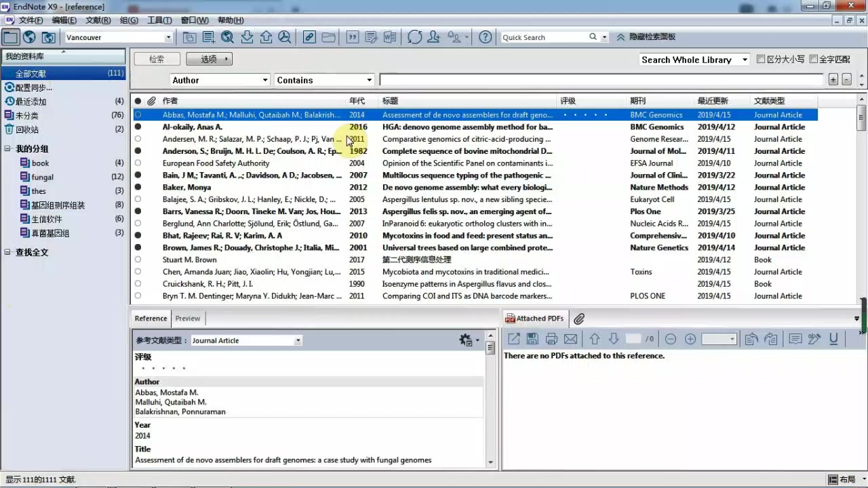The image size is (868, 488).
Task: Click the PDF zoom out minus icon
Action: (x=671, y=339)
